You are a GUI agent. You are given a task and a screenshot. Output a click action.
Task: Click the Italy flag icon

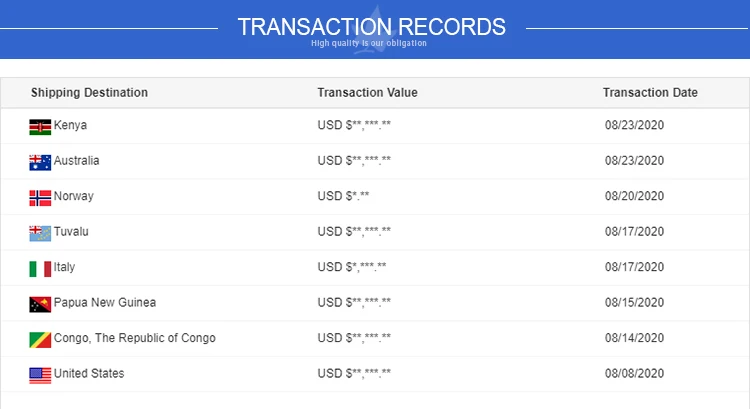[x=40, y=268]
